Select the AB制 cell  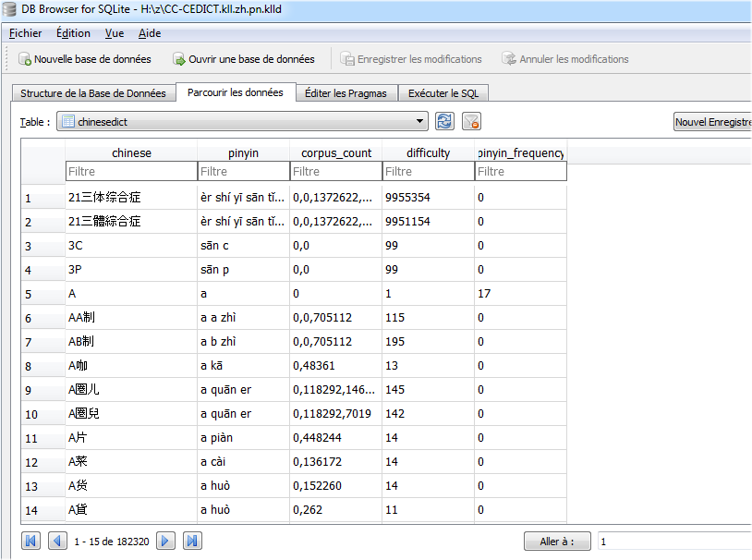pyautogui.click(x=131, y=341)
